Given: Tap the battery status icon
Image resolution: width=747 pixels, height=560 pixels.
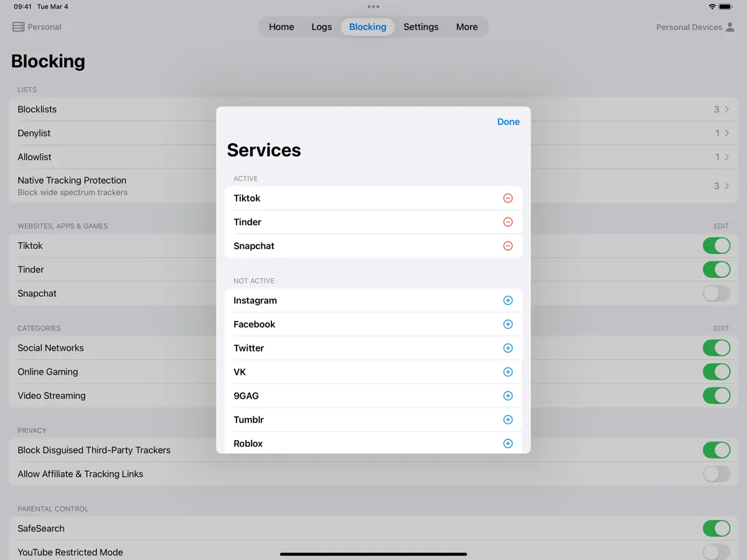Looking at the screenshot, I should coord(726,6).
